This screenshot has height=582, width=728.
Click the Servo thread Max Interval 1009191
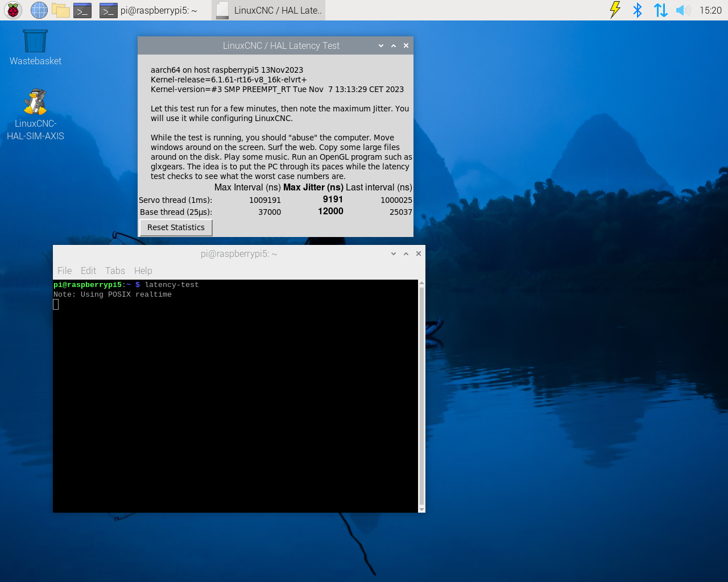[265, 200]
